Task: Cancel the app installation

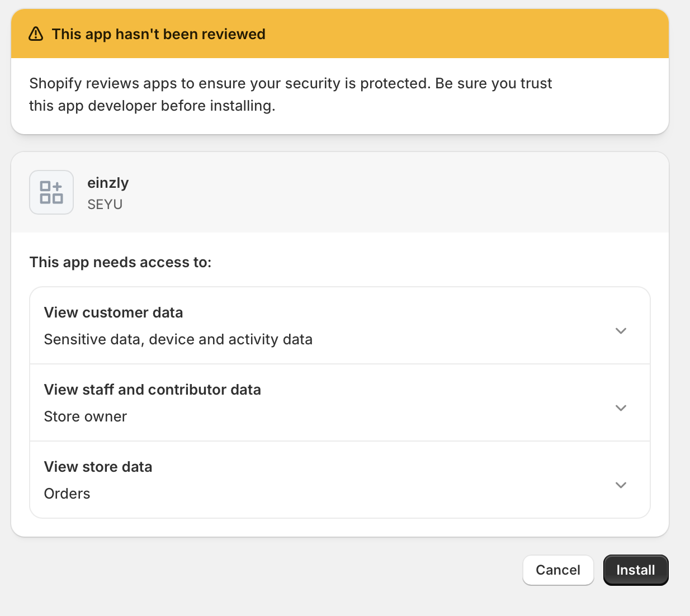Action: point(558,570)
